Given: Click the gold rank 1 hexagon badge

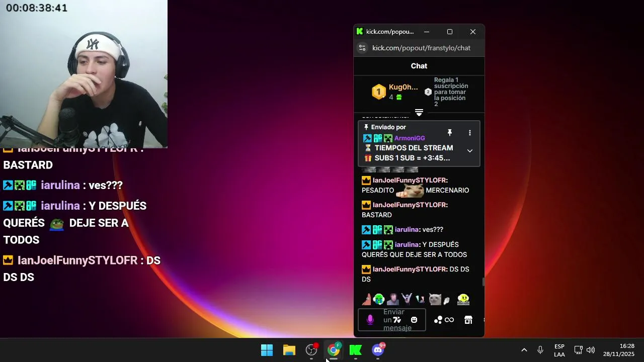Looking at the screenshot, I should click(379, 92).
